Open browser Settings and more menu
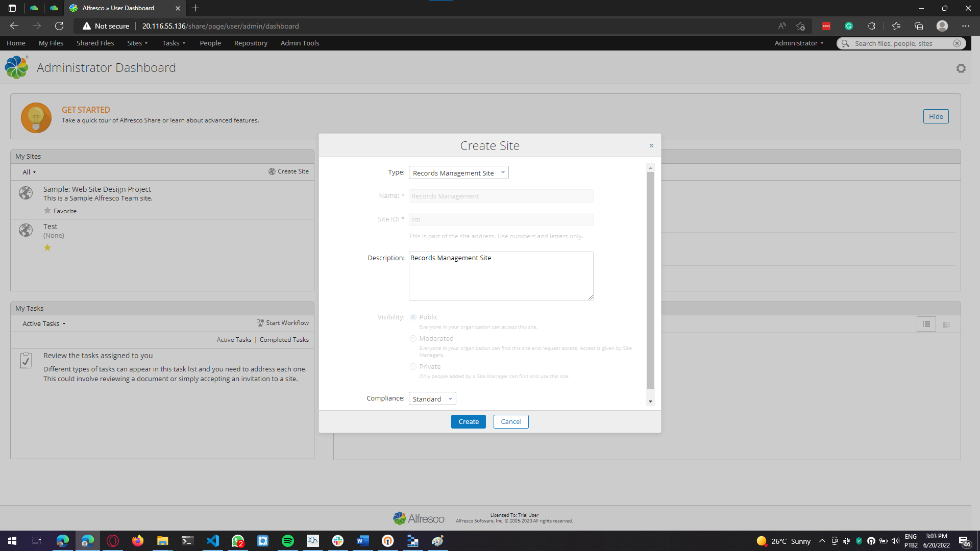 pyautogui.click(x=965, y=26)
